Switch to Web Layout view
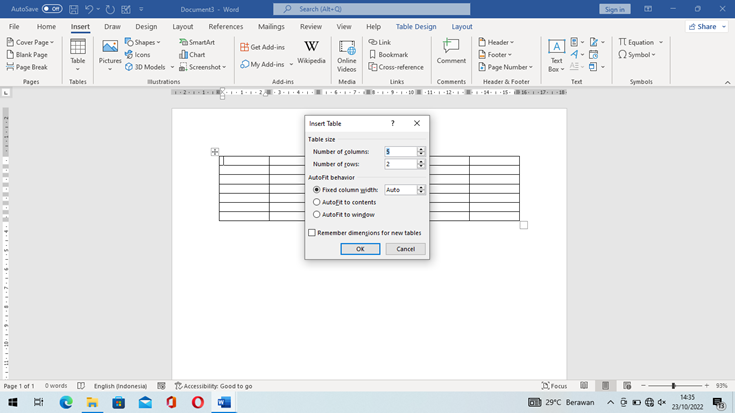Viewport: 735px width, 413px height. (627, 386)
